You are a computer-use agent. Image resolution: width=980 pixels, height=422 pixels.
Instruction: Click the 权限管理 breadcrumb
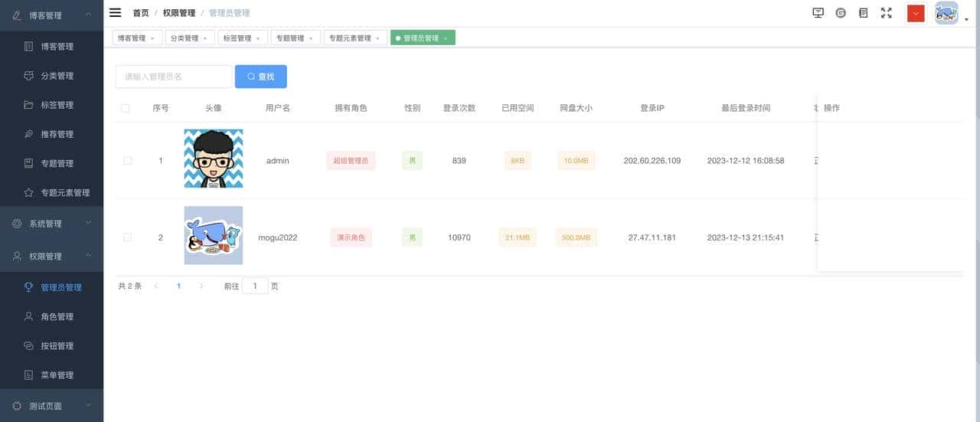click(179, 13)
